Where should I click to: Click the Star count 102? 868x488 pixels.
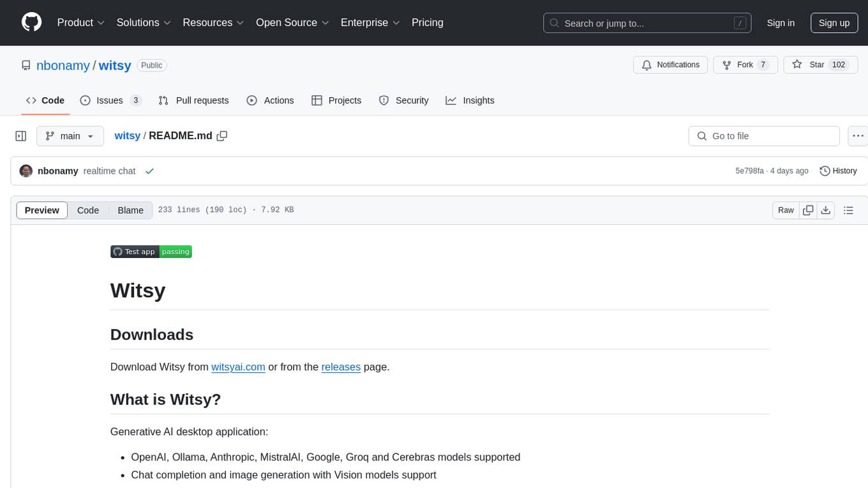(x=838, y=65)
